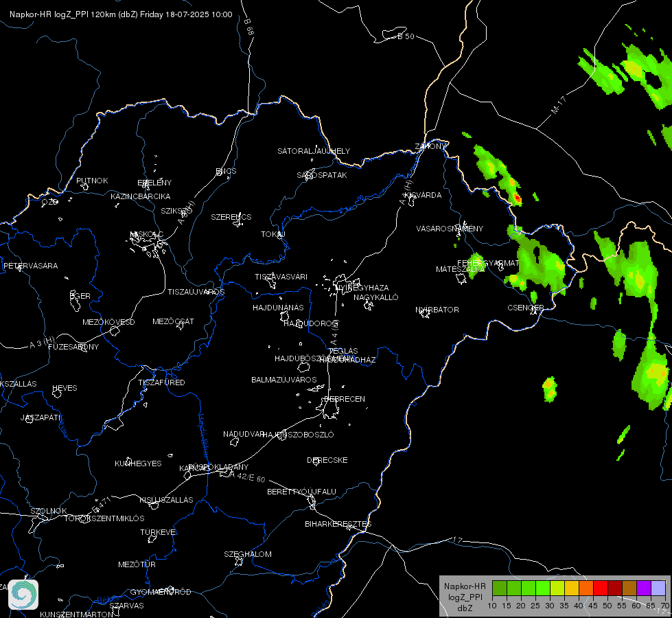The height and width of the screenshot is (618, 672).
Task: Click the KAZINCBARCIKA town label
Action: pos(141,196)
